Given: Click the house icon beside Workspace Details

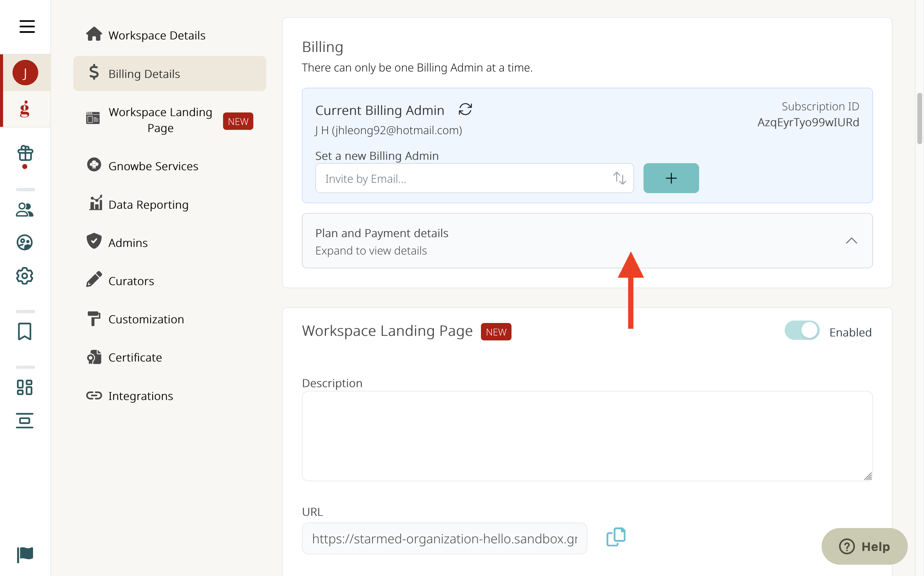Looking at the screenshot, I should coord(94,34).
